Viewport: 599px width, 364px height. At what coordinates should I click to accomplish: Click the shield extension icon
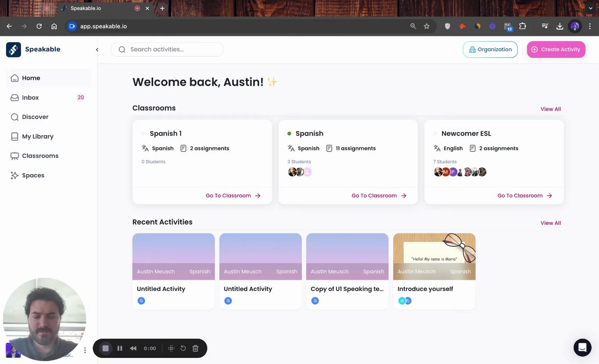coord(447,26)
